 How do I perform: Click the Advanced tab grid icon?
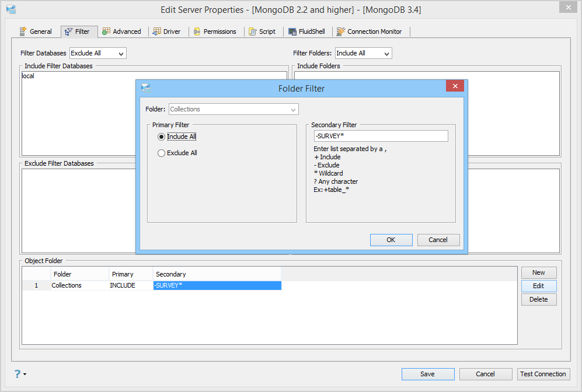(106, 32)
